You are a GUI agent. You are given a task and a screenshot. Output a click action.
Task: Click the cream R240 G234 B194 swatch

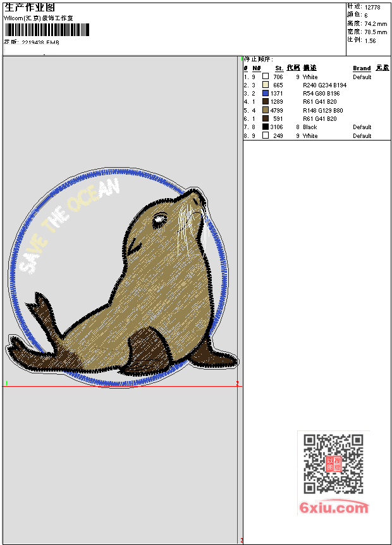click(266, 85)
